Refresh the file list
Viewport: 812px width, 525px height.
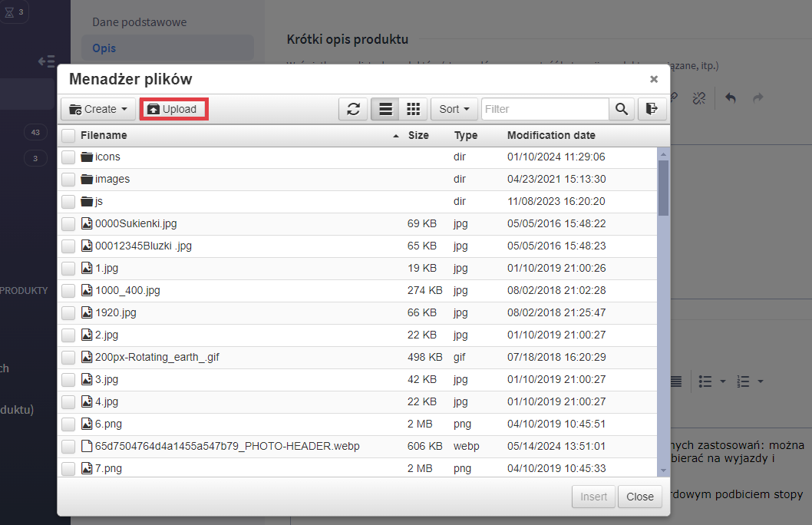(353, 109)
